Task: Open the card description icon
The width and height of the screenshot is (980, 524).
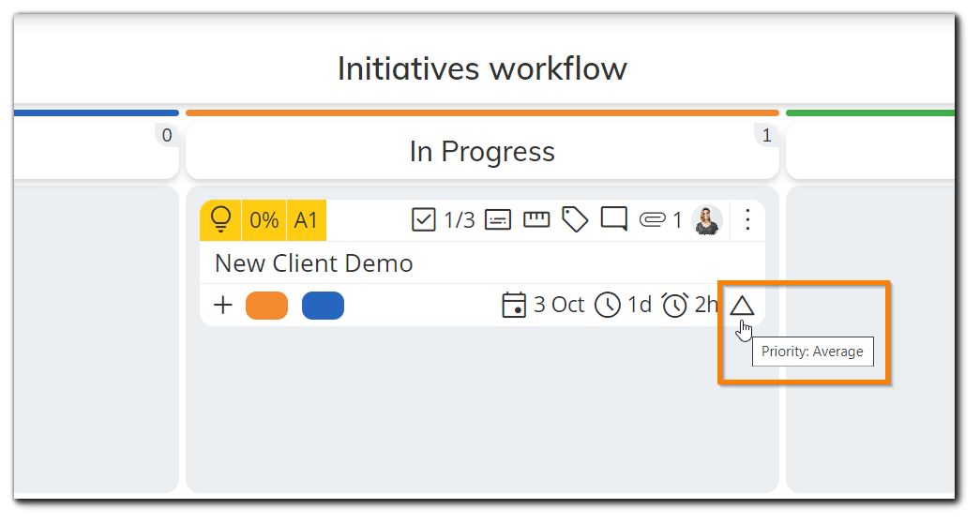Action: 498,220
